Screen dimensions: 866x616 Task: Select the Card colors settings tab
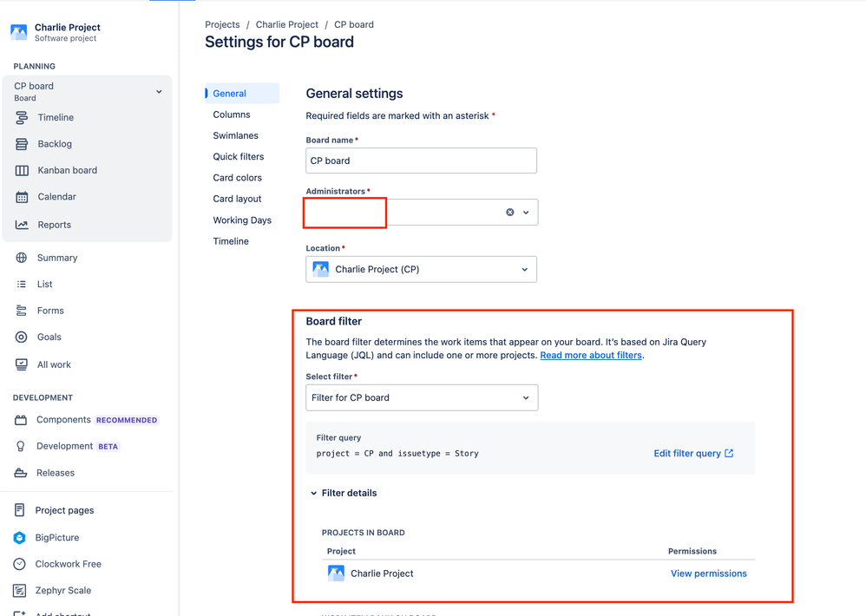click(x=238, y=178)
